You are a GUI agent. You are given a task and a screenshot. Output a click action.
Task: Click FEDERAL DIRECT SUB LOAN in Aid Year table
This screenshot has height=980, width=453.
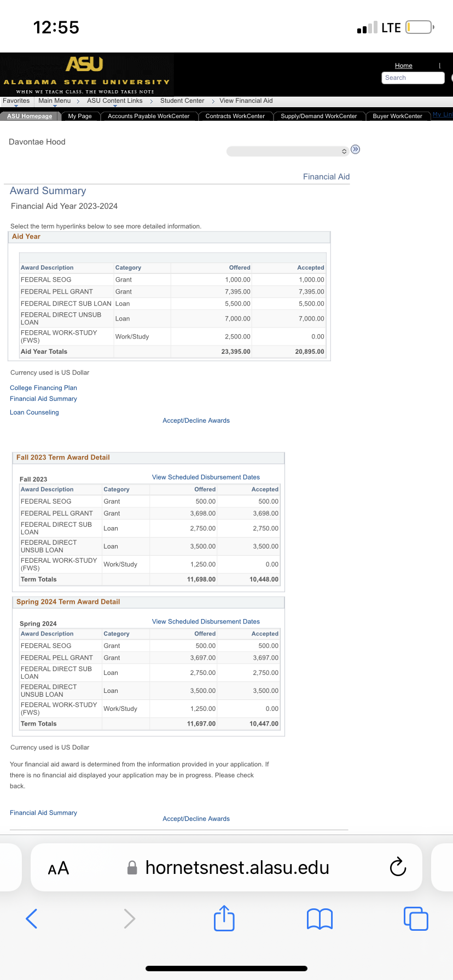point(66,304)
